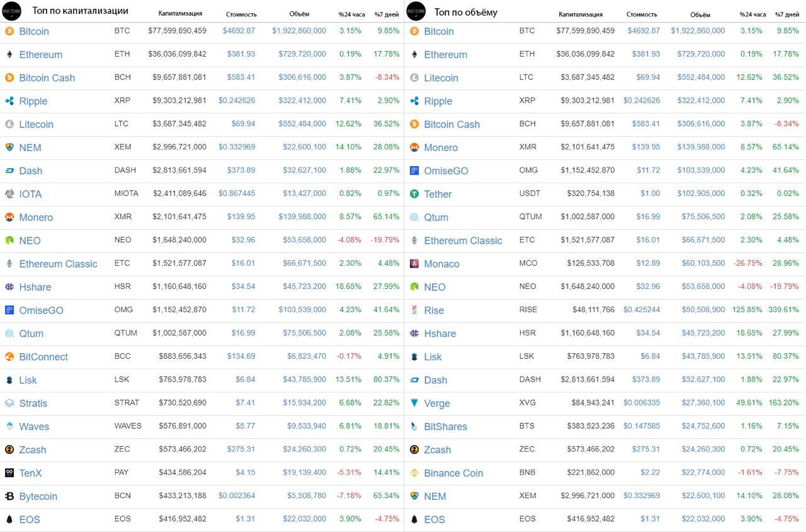Click the TenX coin icon

[x=9, y=473]
